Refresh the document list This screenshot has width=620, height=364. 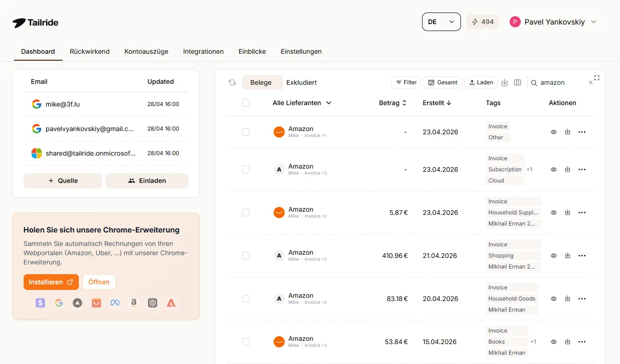tap(232, 82)
